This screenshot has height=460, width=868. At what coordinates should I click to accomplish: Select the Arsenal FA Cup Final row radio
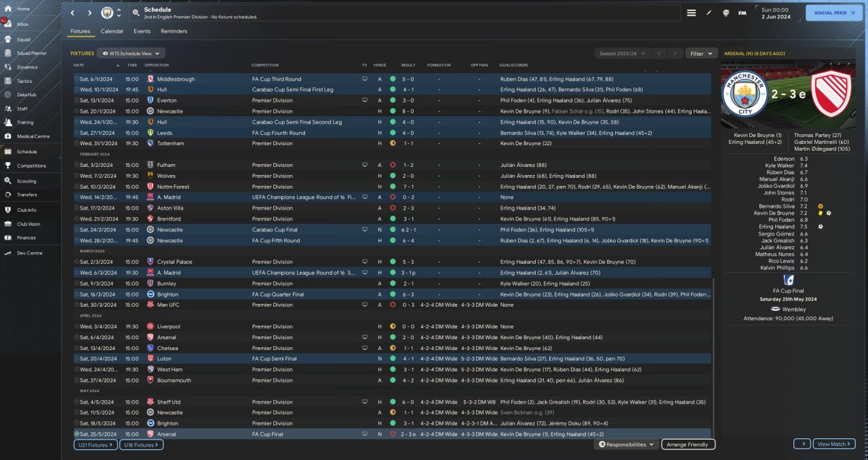coord(77,434)
